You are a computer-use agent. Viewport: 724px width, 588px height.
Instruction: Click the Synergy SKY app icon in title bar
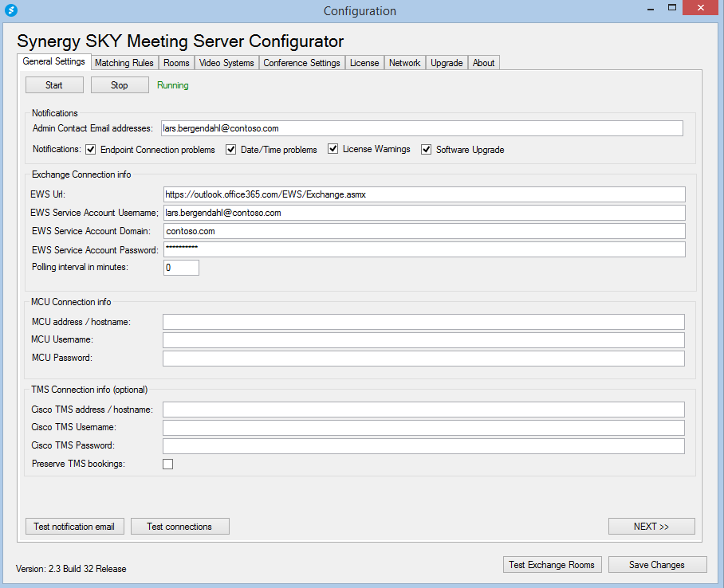coord(11,10)
